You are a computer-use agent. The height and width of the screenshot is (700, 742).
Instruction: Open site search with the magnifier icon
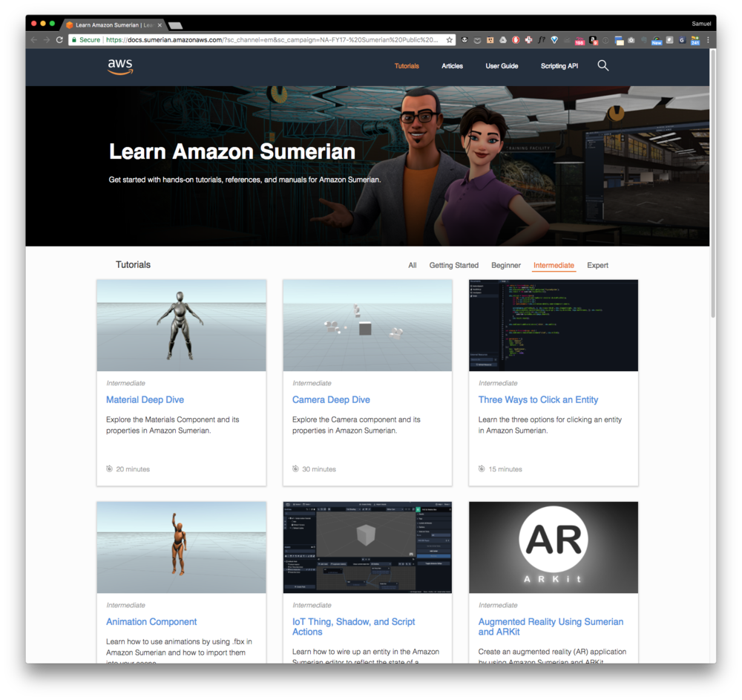pyautogui.click(x=603, y=65)
